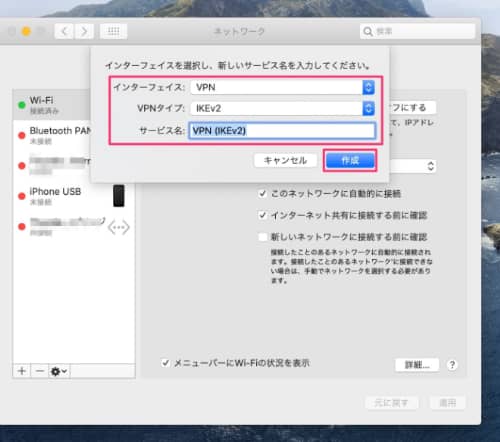
Task: Open the VPN type IKEv2 dropdown
Action: pos(283,108)
